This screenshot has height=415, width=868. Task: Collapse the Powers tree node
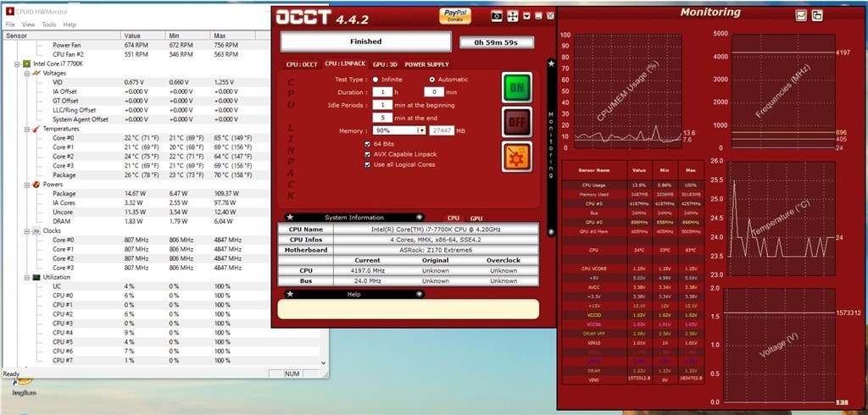click(26, 185)
